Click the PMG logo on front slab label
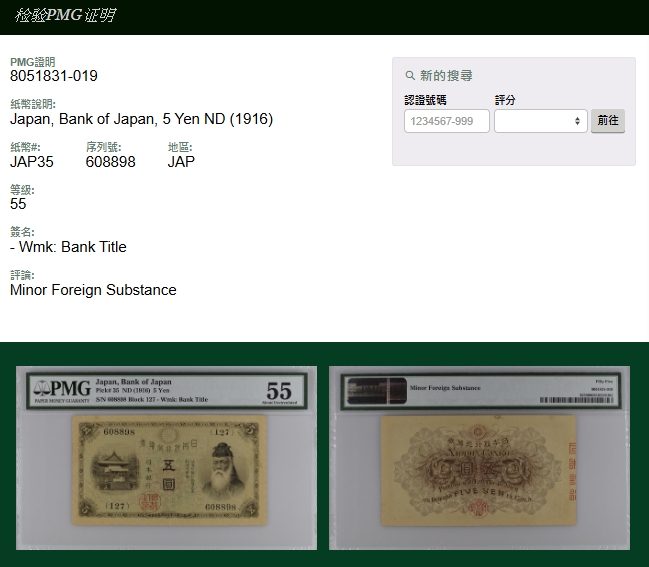649x567 pixels. point(62,390)
